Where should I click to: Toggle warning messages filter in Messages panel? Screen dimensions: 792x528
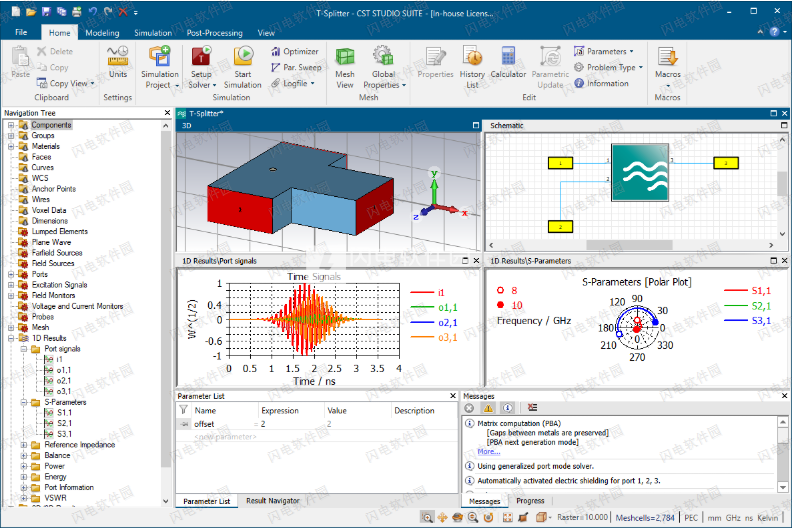(x=488, y=408)
